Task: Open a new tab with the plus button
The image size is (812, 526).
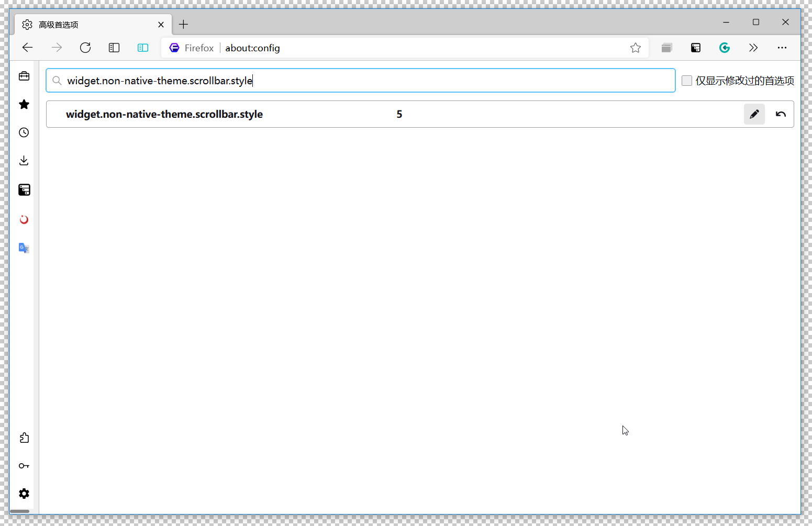Action: point(183,24)
